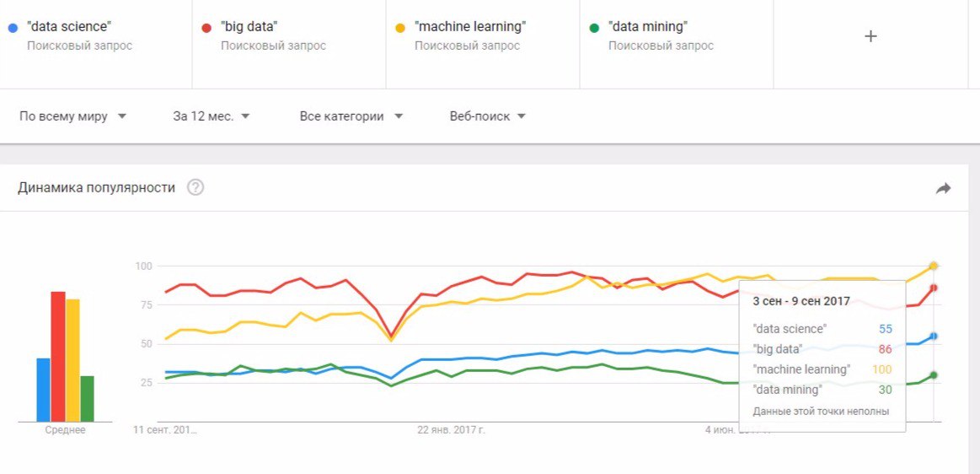Open the "По всему миру" region dropdown

[x=72, y=116]
